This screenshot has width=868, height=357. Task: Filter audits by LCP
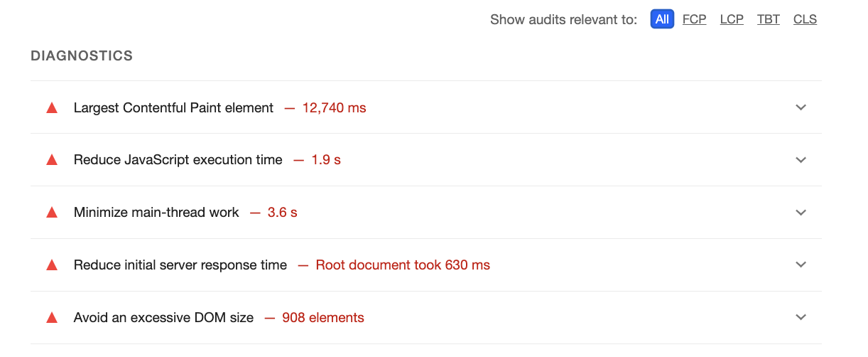[x=732, y=19]
